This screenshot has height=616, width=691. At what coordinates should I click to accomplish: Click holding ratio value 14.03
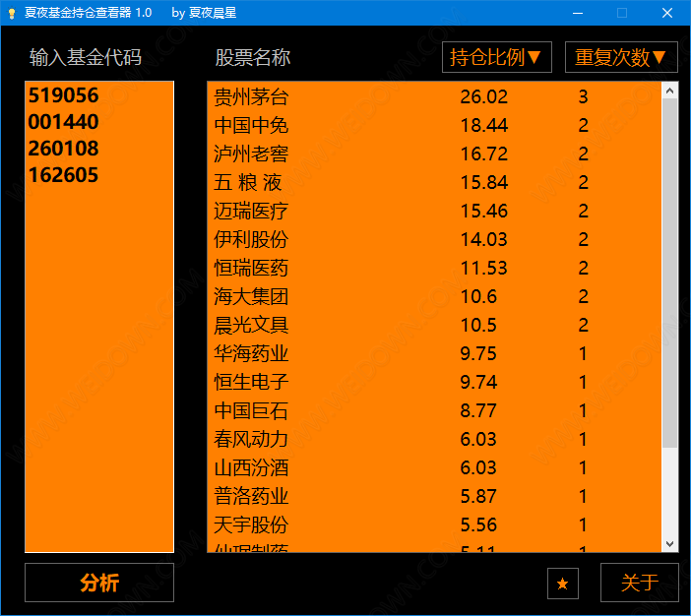tap(484, 240)
